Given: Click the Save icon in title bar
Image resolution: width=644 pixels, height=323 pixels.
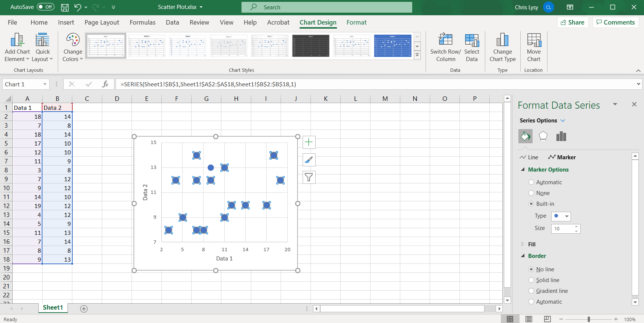Looking at the screenshot, I should 65,7.
